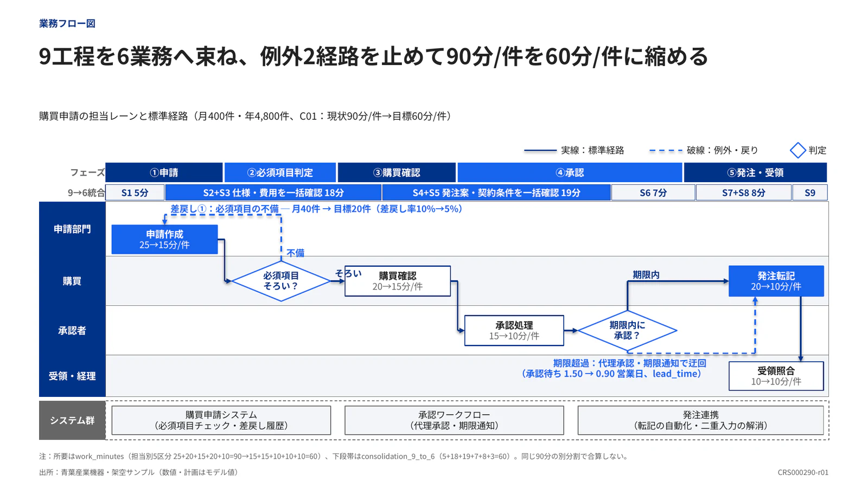Select the 受領・経理 lane label
Viewport: 868px width, 488px height.
click(72, 376)
